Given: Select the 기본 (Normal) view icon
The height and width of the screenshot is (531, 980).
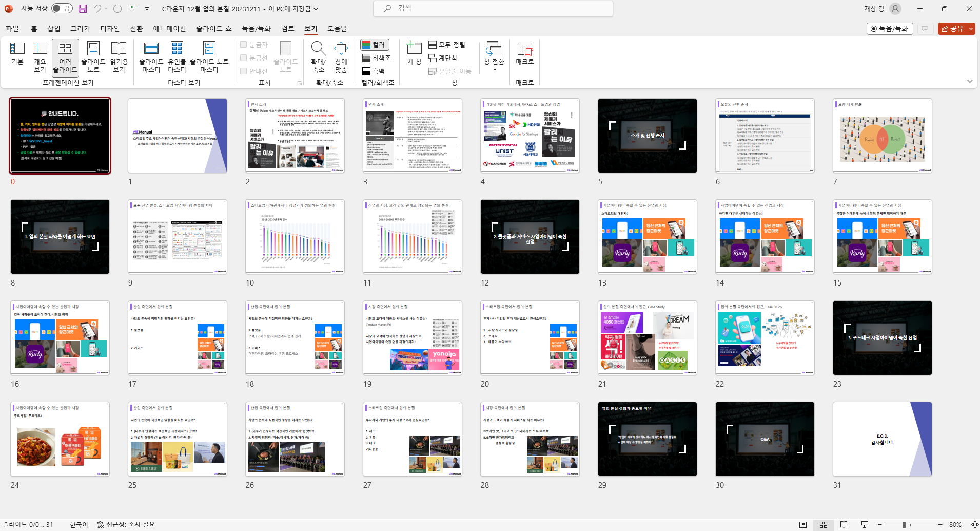Looking at the screenshot, I should pos(17,54).
